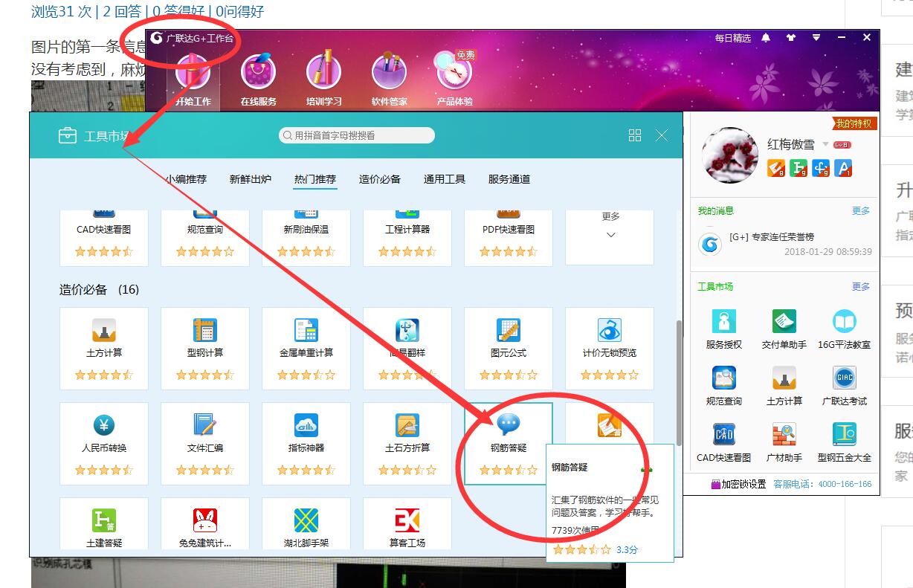Select the 造价必备 tab
This screenshot has height=588, width=913.
[380, 179]
